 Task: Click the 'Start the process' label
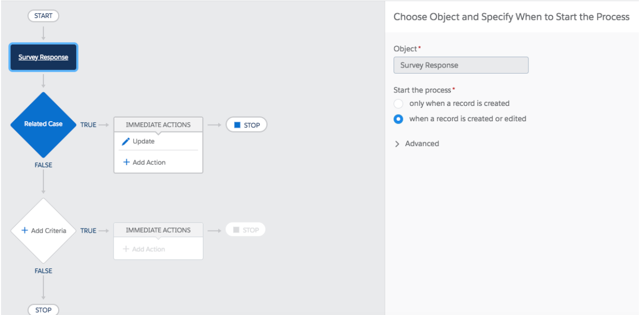(423, 90)
